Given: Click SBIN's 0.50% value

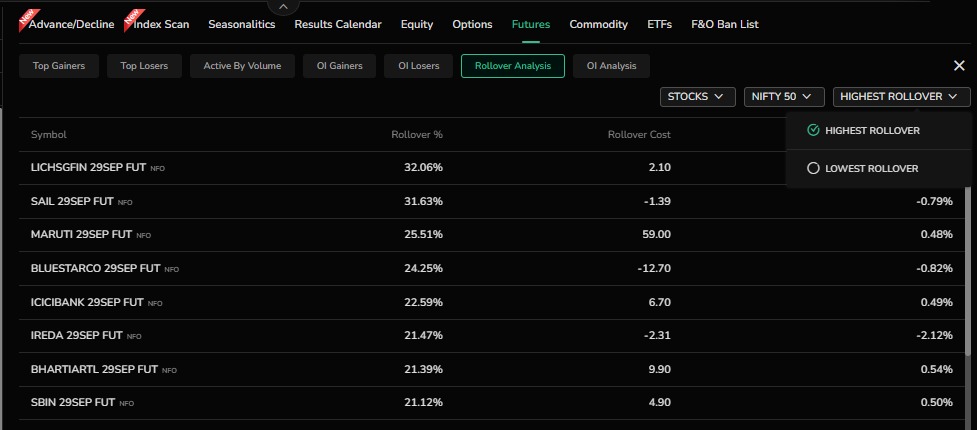Looking at the screenshot, I should (936, 403).
